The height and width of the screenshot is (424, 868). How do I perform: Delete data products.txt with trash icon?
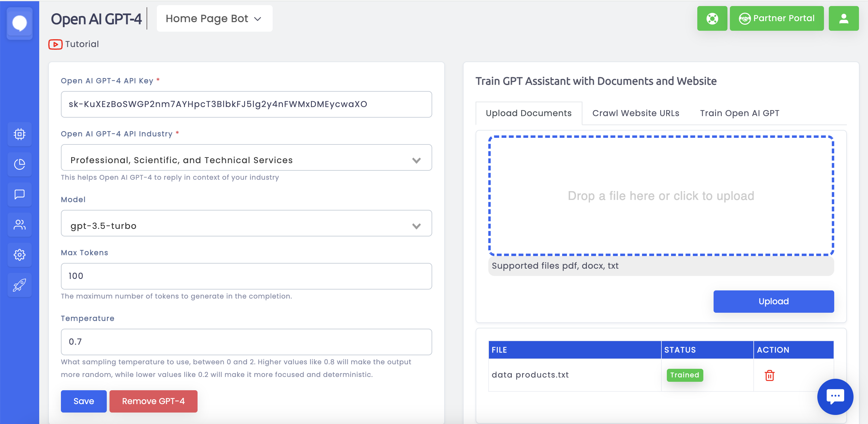click(769, 375)
